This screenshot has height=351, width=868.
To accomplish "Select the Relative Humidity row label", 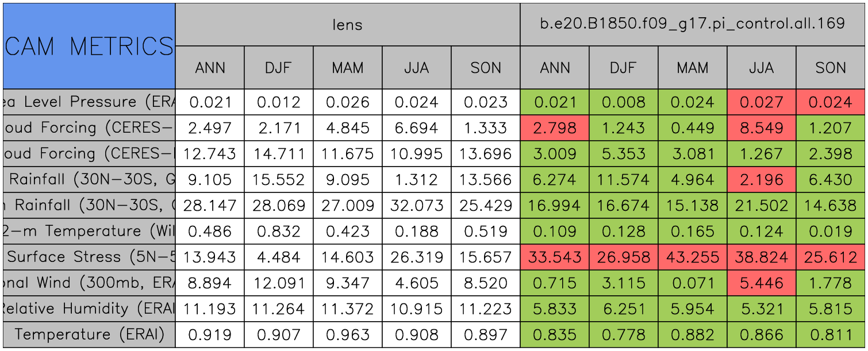I will (x=89, y=308).
